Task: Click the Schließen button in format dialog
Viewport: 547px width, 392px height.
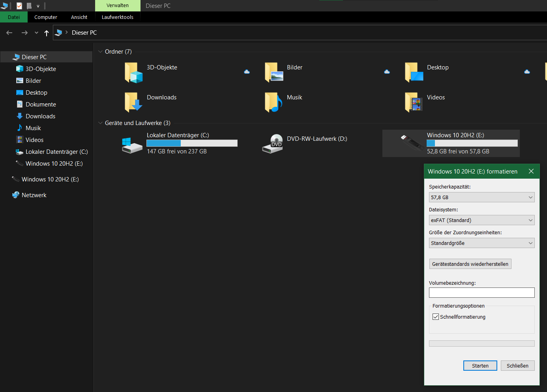Action: [x=517, y=366]
